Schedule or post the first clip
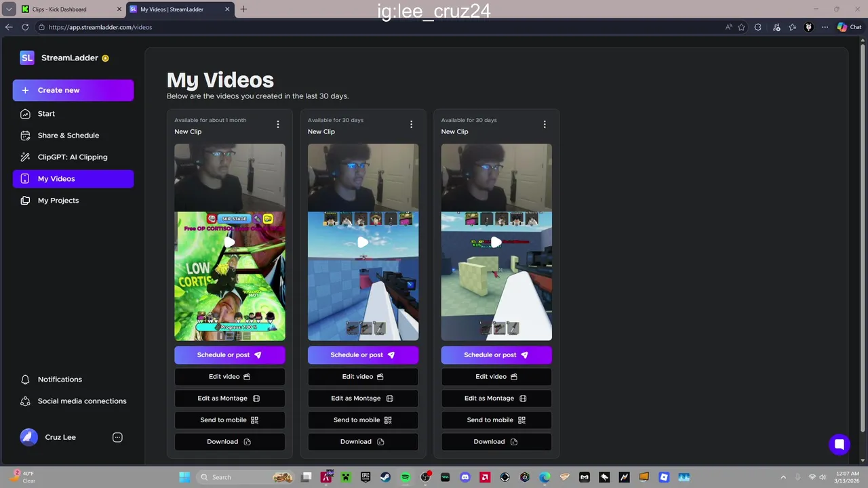The height and width of the screenshot is (488, 868). point(230,355)
